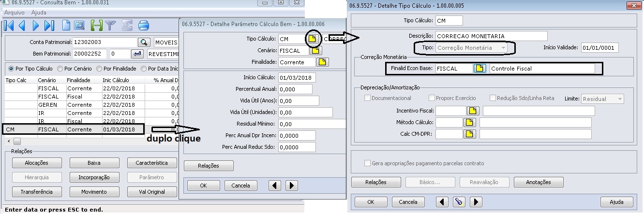The width and height of the screenshot is (644, 214).
Task: Click OK in Detalhe Parâmetro Cálculo Bem
Action: click(x=203, y=185)
